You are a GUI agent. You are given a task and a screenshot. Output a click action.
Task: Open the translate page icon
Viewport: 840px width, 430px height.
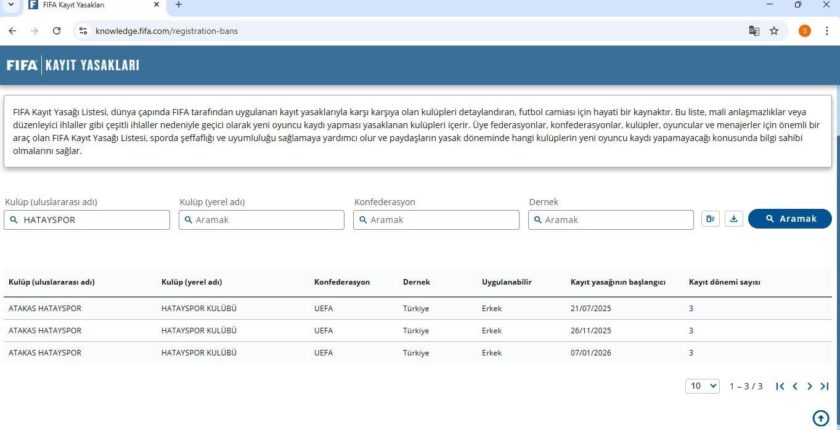754,31
